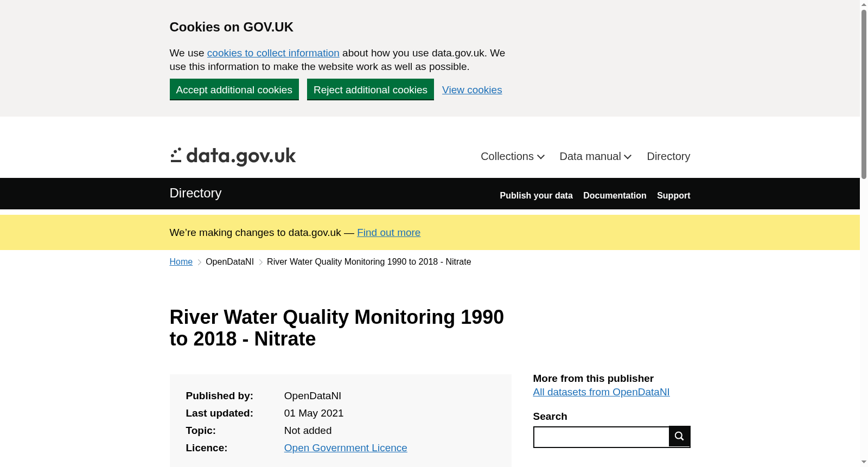
Task: Accept additional cookies
Action: [234, 89]
